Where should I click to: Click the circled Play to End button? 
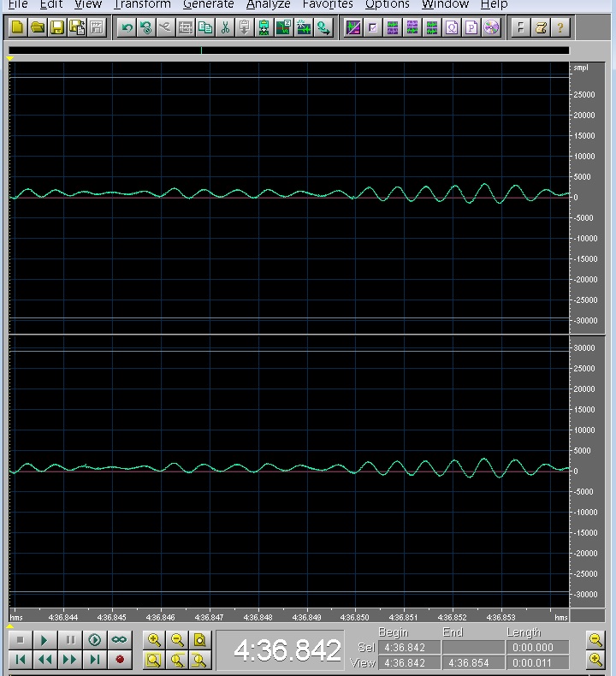tap(95, 640)
